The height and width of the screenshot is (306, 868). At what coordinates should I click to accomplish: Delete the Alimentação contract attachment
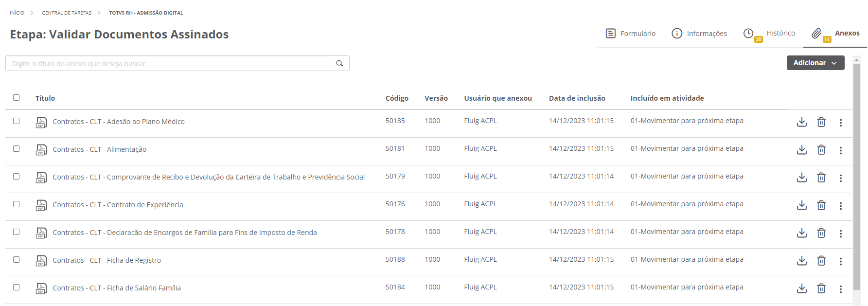tap(821, 150)
